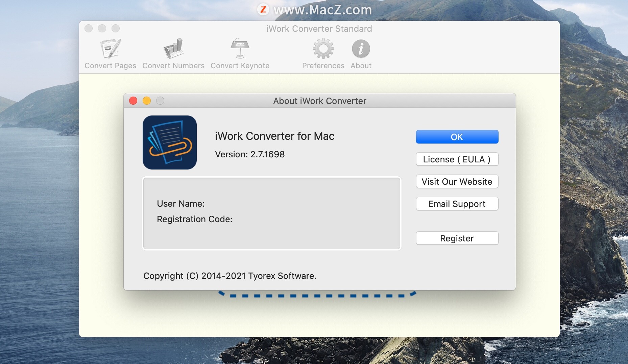Viewport: 628px width, 364px height.
Task: Close the About iWork Converter dialog
Action: point(133,101)
